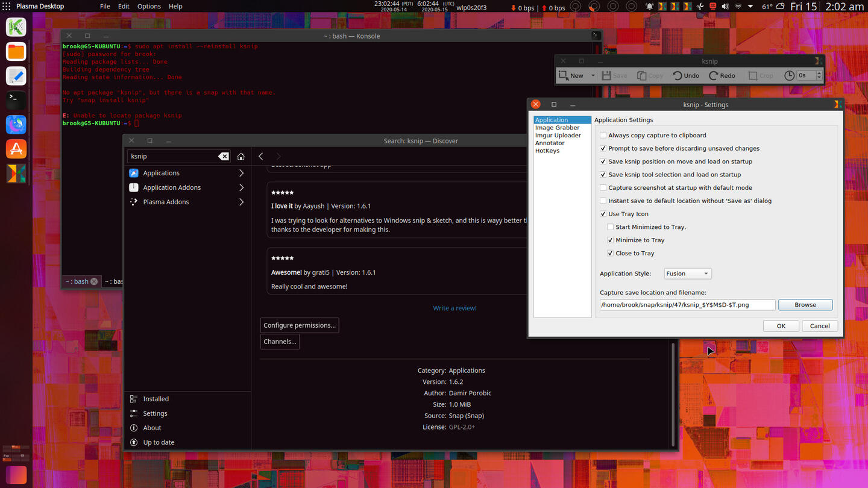This screenshot has width=868, height=488.
Task: Open the New capture mode dropdown arrow
Action: tap(593, 76)
